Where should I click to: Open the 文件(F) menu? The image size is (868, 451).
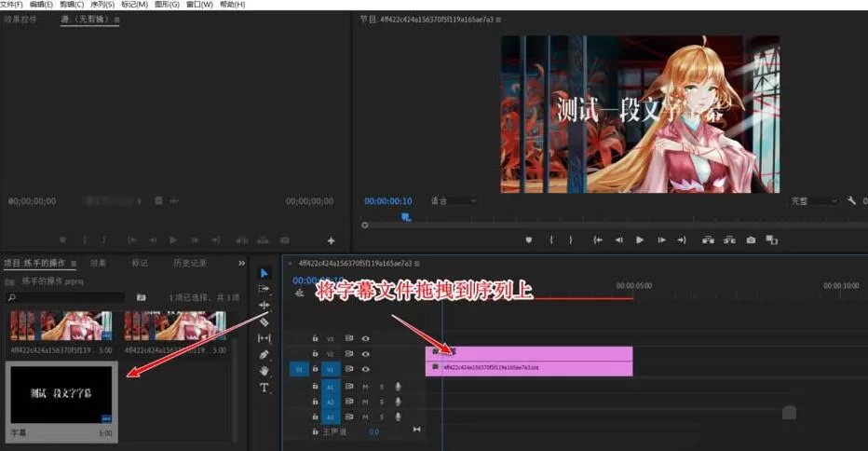pyautogui.click(x=11, y=5)
